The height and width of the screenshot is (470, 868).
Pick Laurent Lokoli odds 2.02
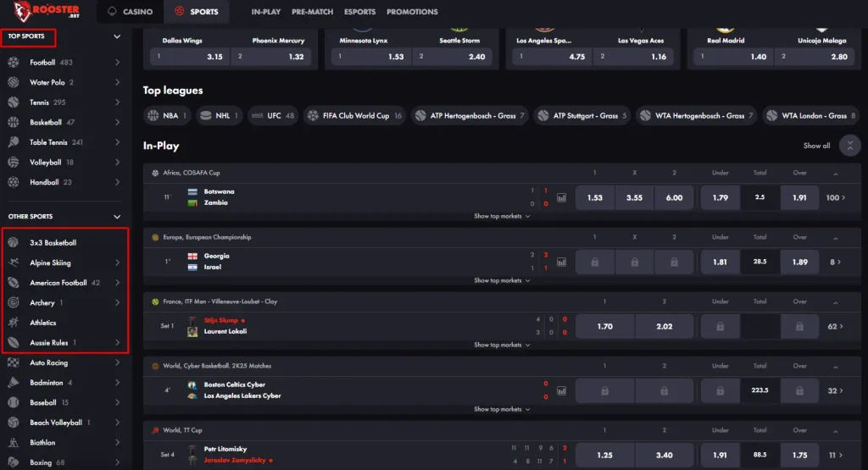point(664,327)
